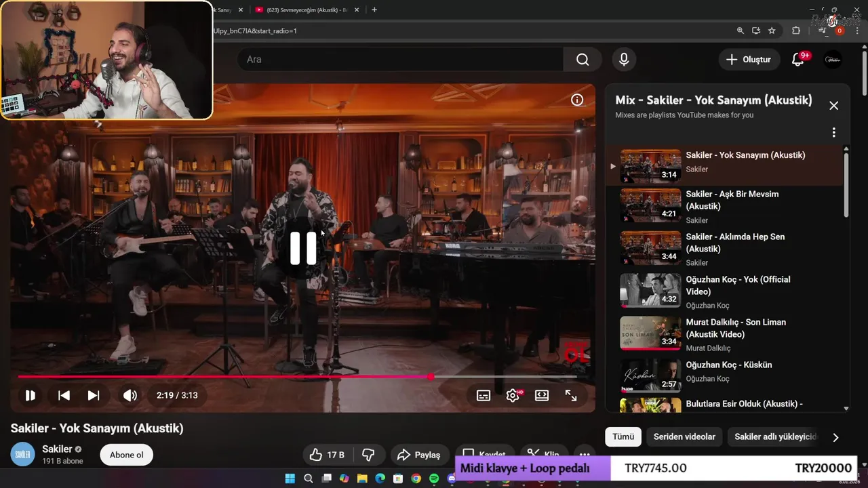Open a new browser tab
This screenshot has height=488, width=868.
tap(374, 10)
